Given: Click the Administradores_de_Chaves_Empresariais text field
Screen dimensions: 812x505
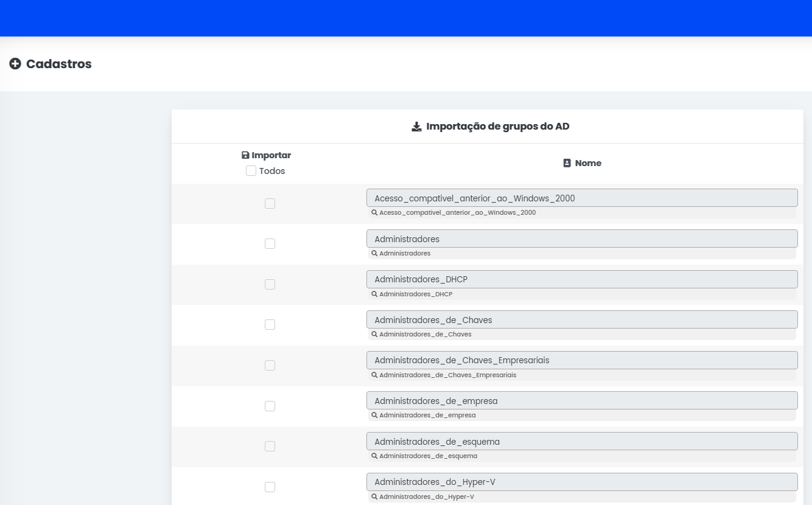Looking at the screenshot, I should point(581,360).
